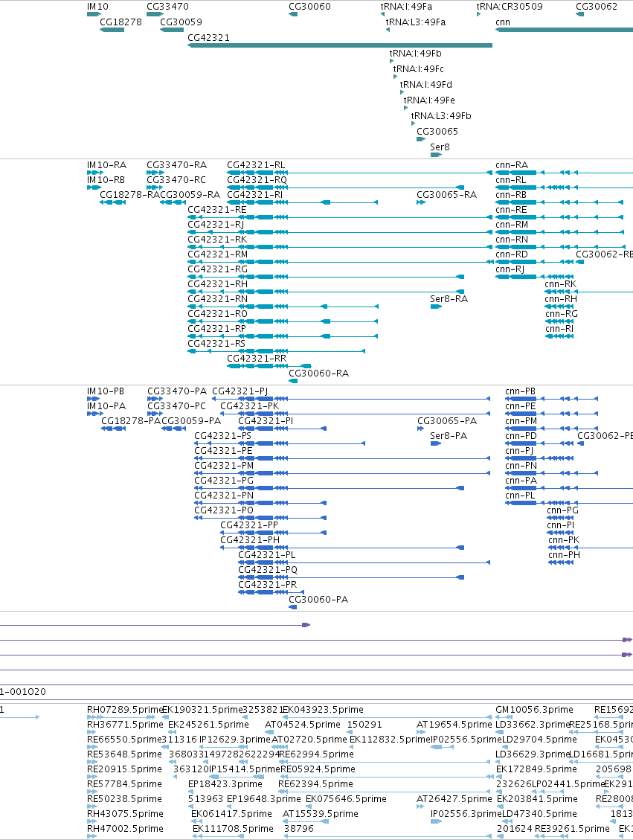
Task: Click the 150291 EST label
Action: click(364, 725)
